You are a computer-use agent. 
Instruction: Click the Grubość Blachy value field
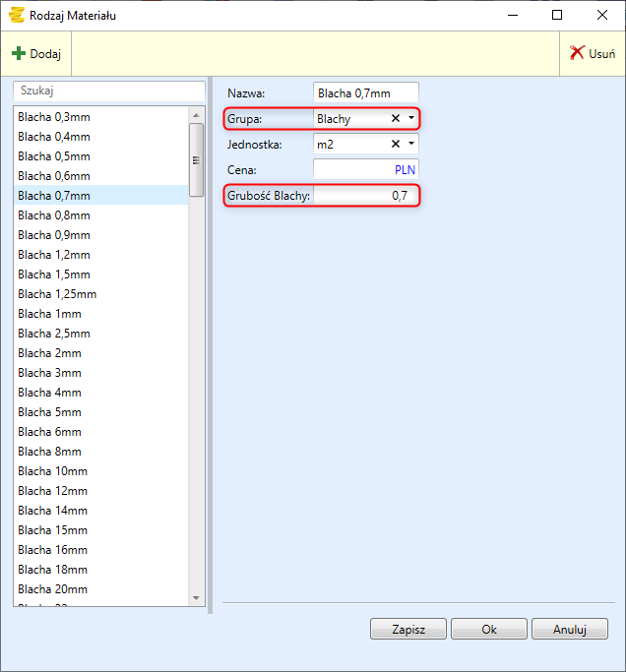point(364,196)
